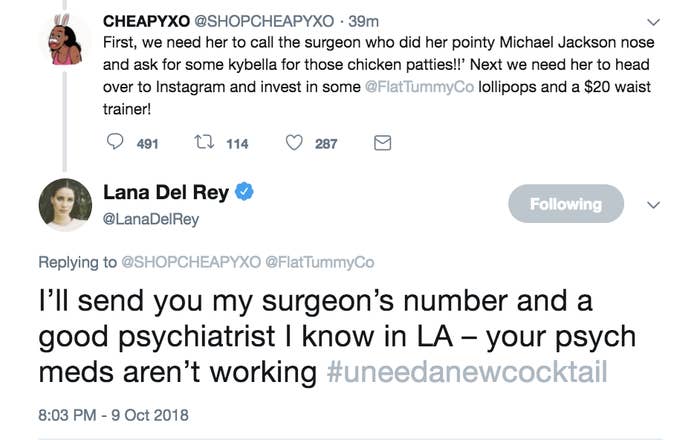Open the 8:03 PM - 9 Oct 2018 timestamp
Screen dimensions: 700x440
112,414
